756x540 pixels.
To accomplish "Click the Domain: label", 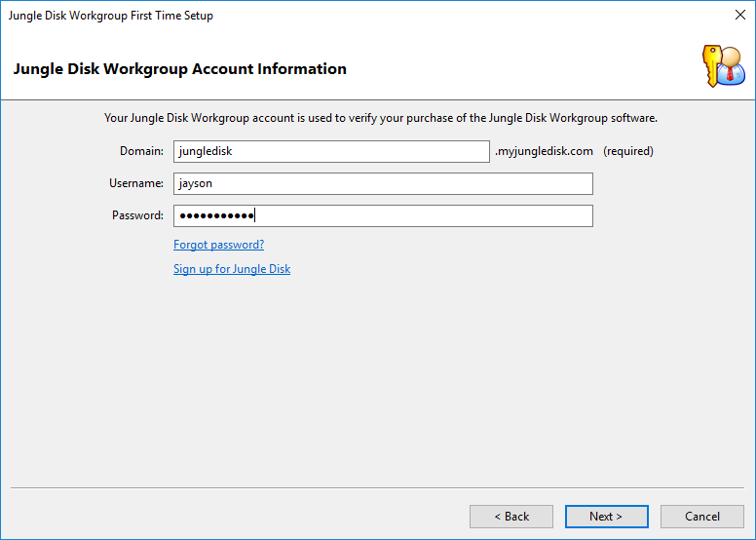I will pyautogui.click(x=141, y=151).
